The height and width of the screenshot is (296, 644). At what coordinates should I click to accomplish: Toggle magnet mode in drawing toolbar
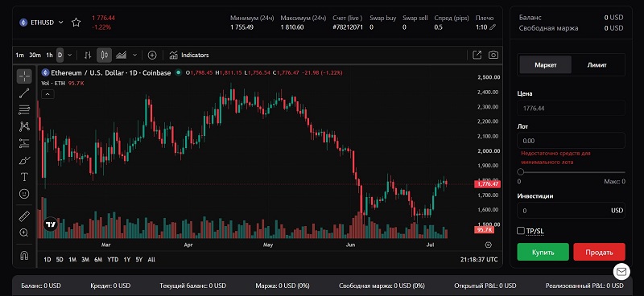(x=24, y=255)
